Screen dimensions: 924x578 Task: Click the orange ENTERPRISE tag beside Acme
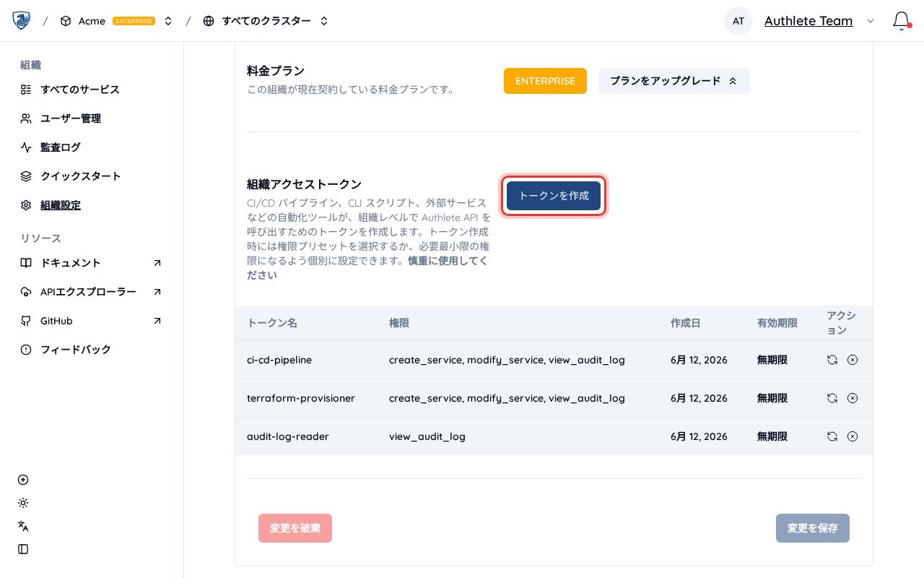(x=134, y=21)
